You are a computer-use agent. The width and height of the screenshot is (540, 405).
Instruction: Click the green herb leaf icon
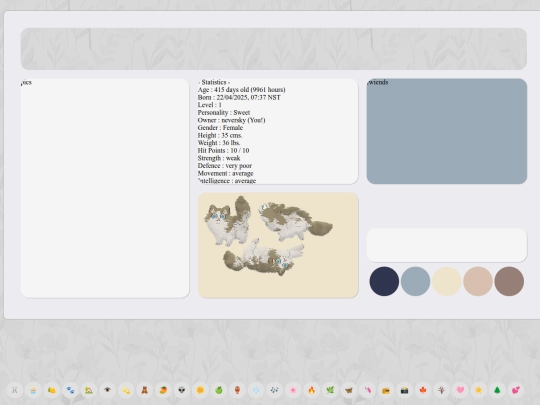(330, 390)
